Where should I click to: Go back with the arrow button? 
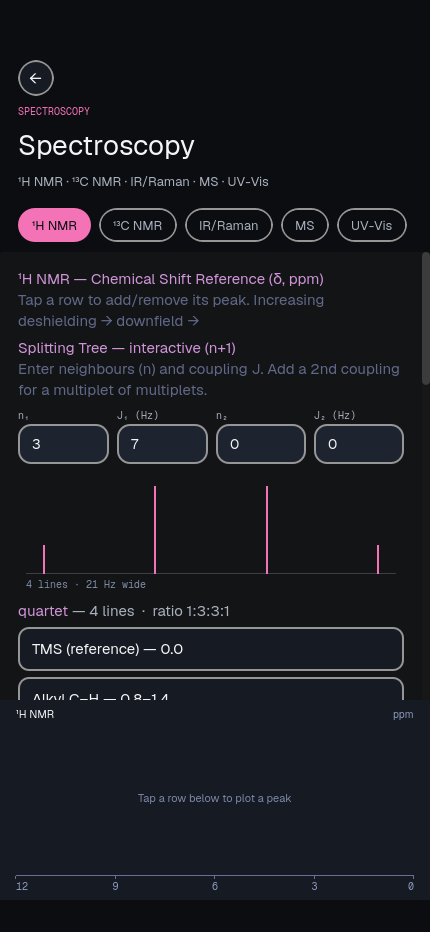coord(36,78)
